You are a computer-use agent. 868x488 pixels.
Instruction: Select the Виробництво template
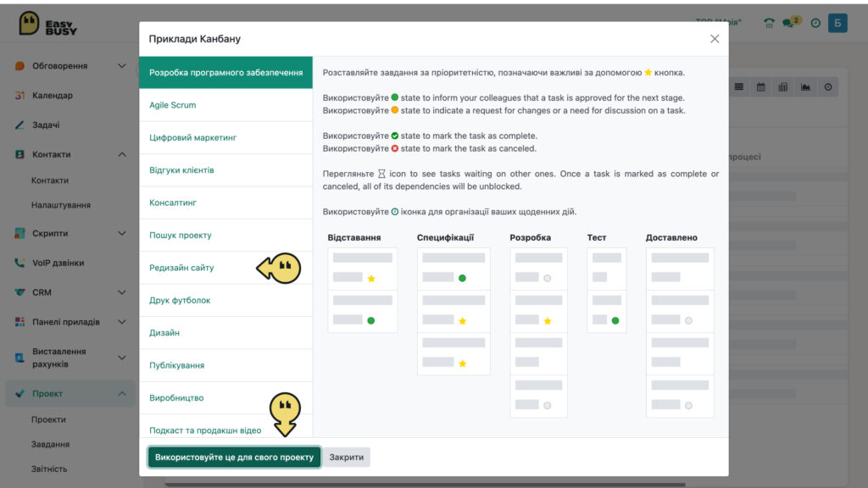225,398
